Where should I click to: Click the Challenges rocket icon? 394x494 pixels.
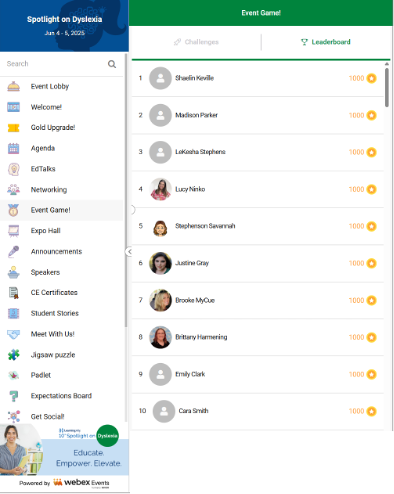pyautogui.click(x=177, y=42)
